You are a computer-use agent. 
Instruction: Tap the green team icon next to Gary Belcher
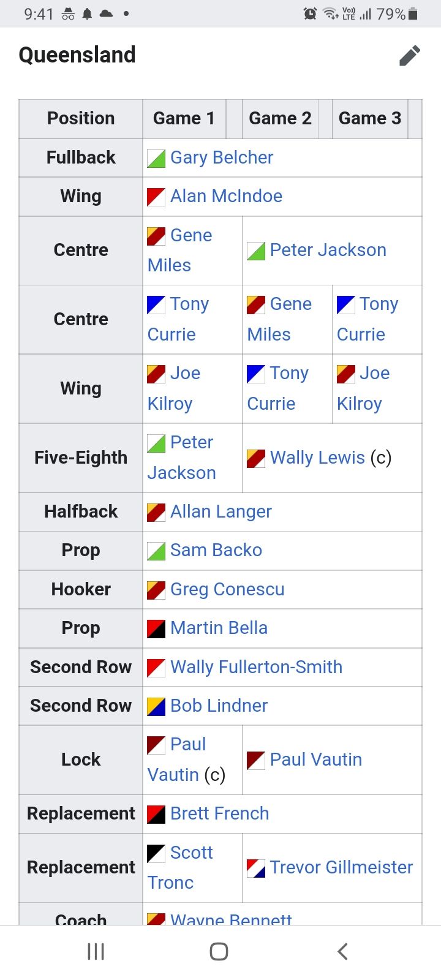pos(156,159)
